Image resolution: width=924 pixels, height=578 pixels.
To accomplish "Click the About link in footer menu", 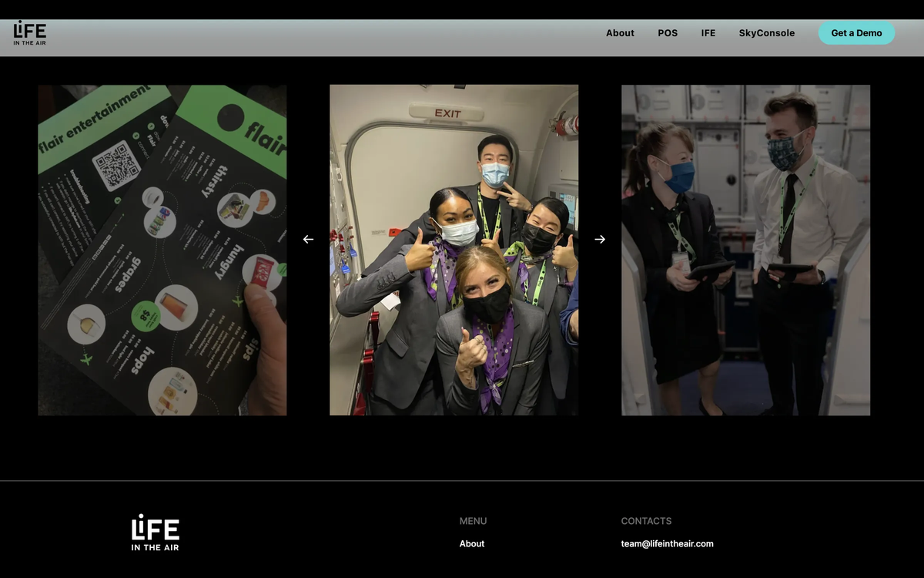I will pos(472,543).
